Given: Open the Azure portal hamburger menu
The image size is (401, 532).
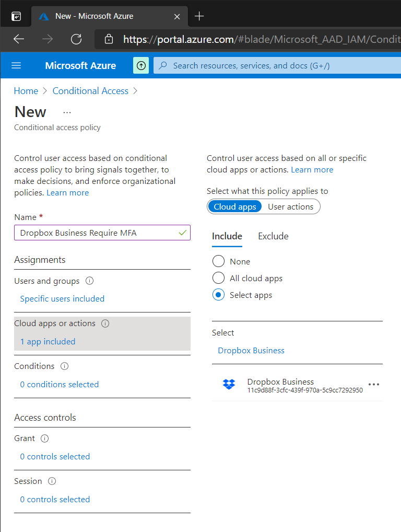Looking at the screenshot, I should coord(16,65).
